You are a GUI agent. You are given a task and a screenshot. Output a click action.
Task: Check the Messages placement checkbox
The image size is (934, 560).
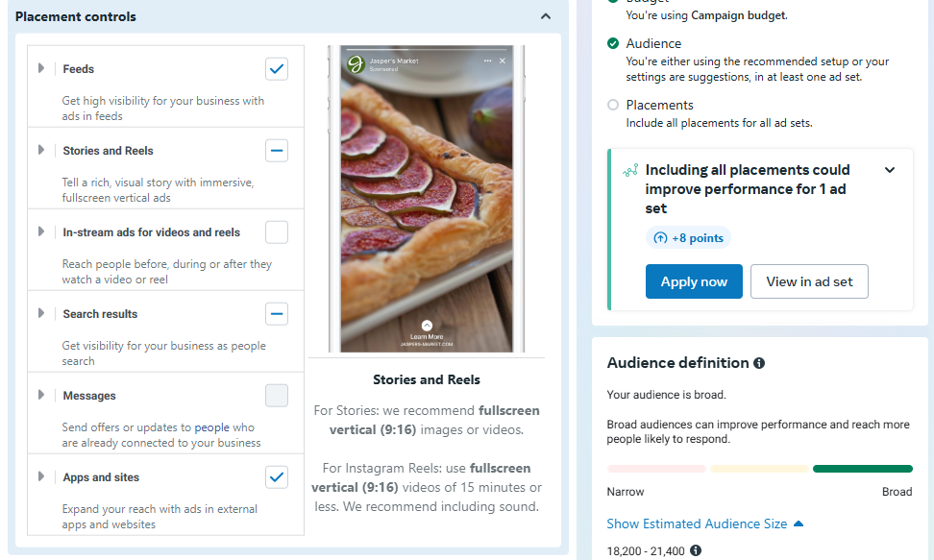[277, 396]
